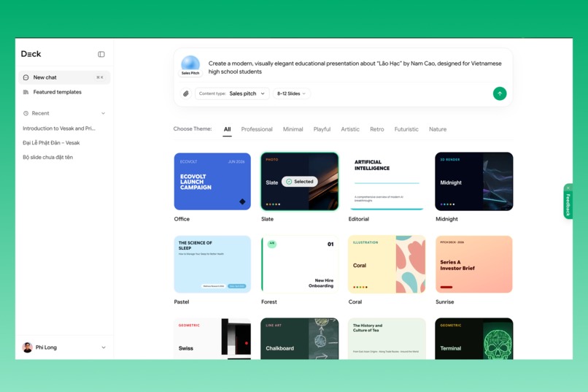Click the Recent clock icon
This screenshot has width=588, height=392.
tap(26, 113)
